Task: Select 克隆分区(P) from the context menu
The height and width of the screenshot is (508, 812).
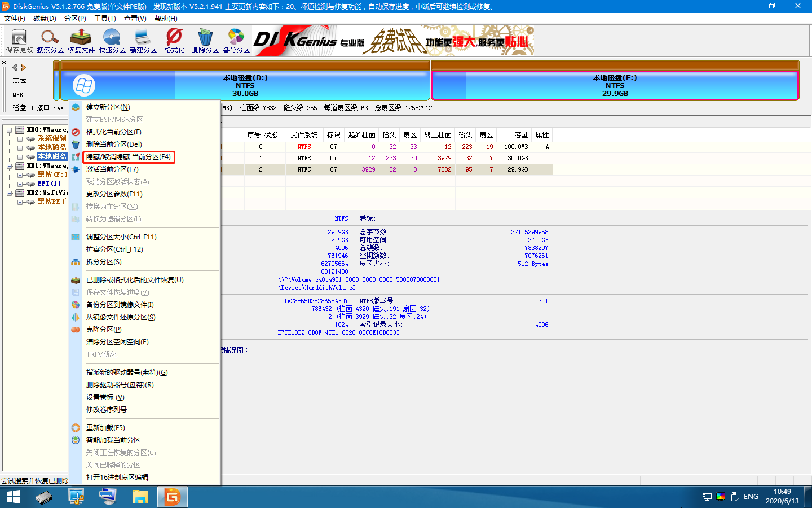Action: click(104, 330)
